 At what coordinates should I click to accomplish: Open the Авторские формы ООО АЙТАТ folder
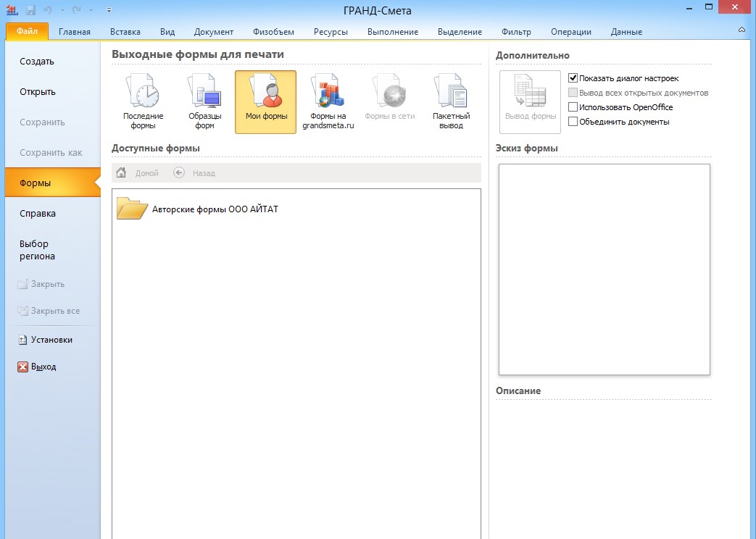198,209
